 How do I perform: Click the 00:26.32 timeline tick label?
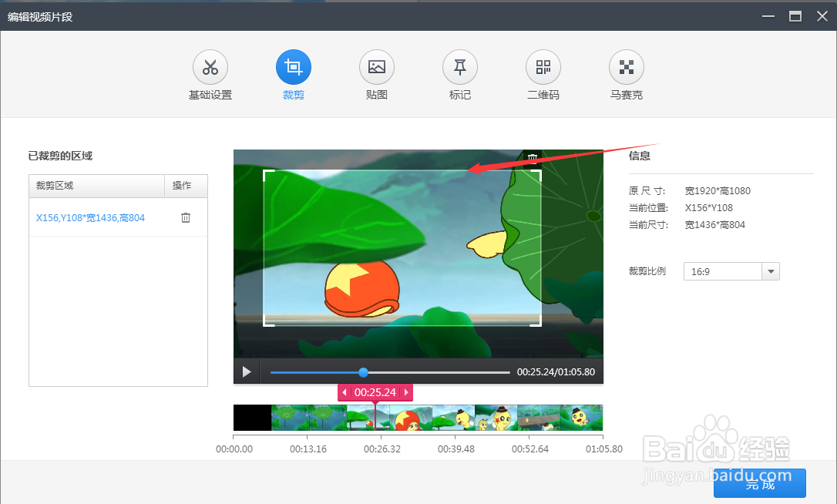tap(382, 449)
